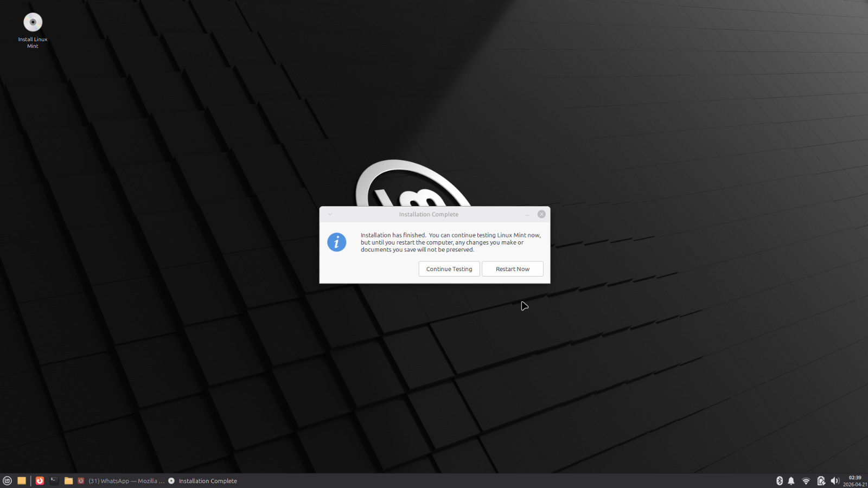Open the calendar from the clock
Screen dimensions: 868x488
854,480
